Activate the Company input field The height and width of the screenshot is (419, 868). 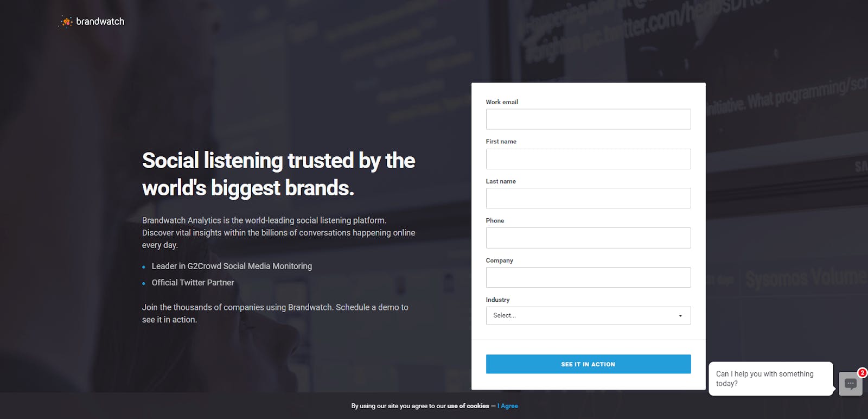(588, 277)
